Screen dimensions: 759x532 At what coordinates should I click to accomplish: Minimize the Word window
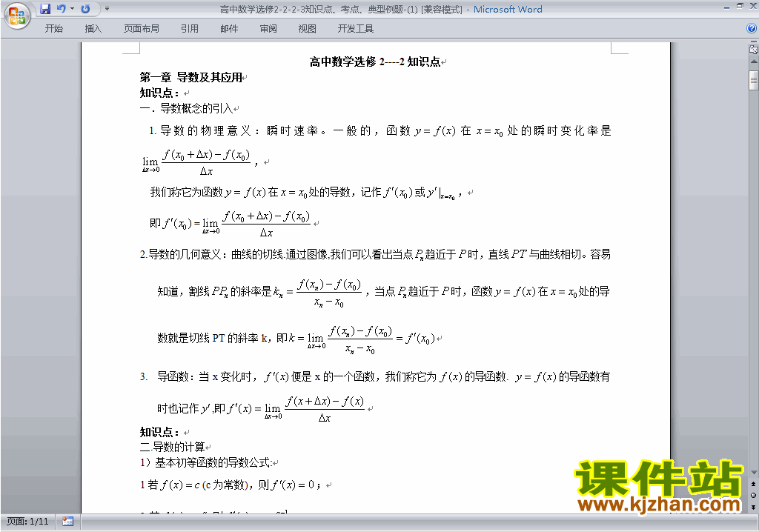pyautogui.click(x=726, y=7)
